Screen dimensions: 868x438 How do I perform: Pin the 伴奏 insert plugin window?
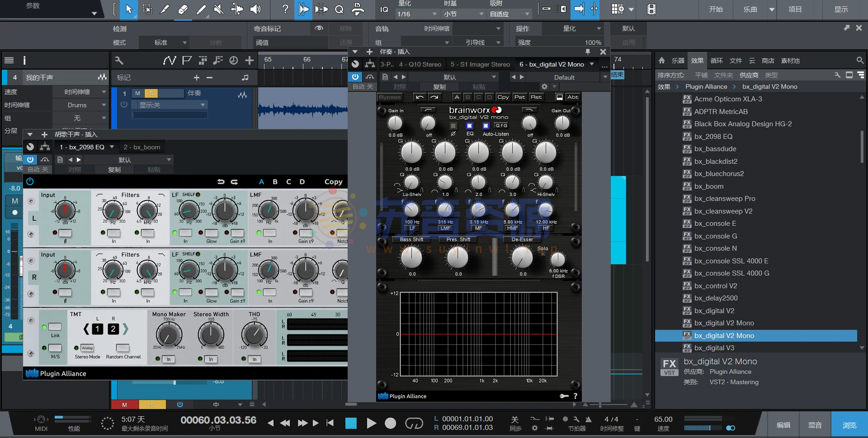tap(588, 52)
